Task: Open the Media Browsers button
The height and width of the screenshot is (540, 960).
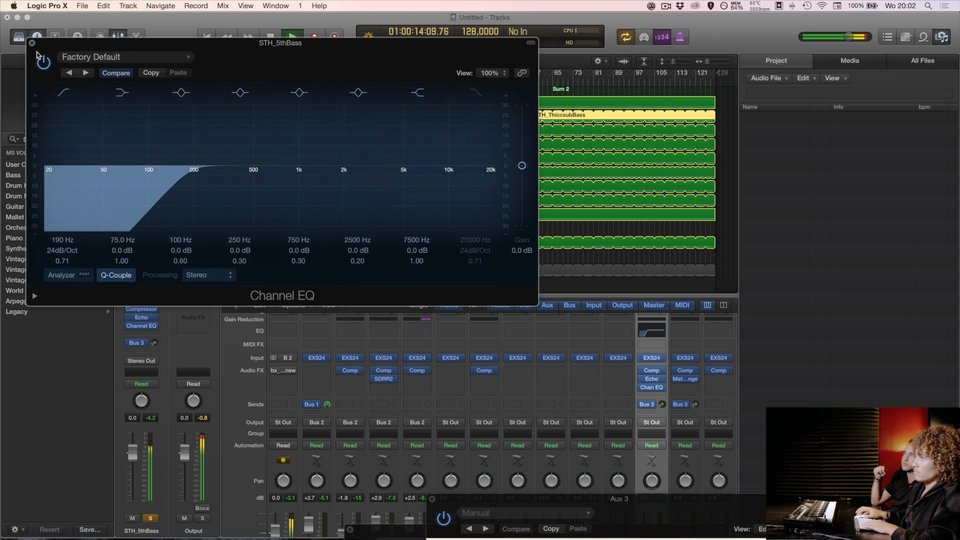Action: pyautogui.click(x=942, y=37)
